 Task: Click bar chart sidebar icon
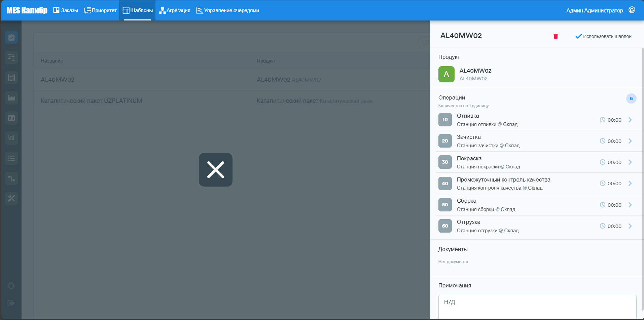tap(11, 118)
